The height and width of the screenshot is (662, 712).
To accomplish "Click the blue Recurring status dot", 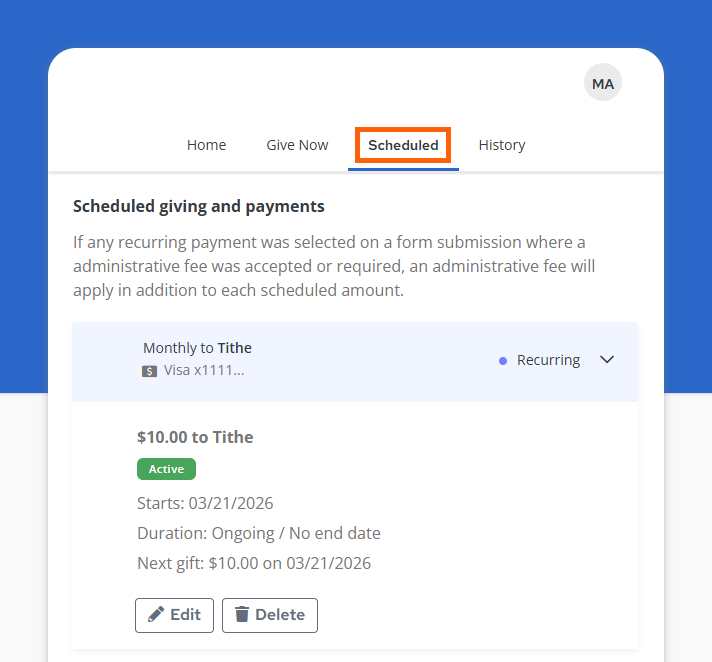I will (x=503, y=361).
